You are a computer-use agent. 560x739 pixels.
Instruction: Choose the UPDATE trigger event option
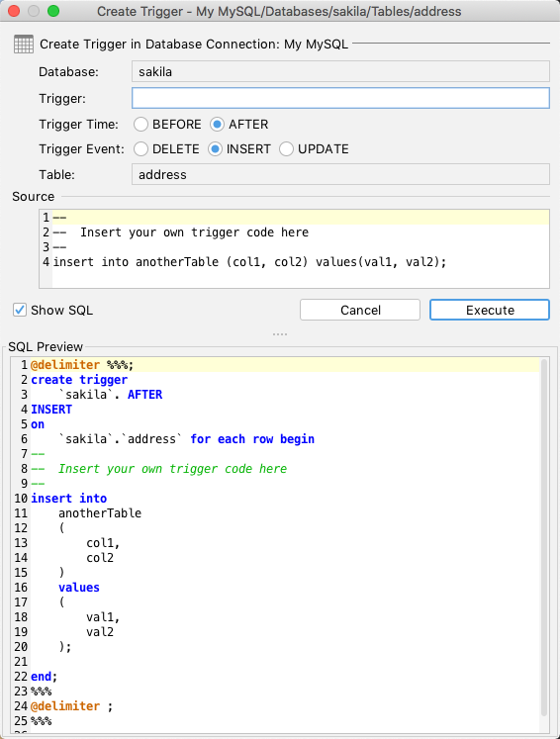click(x=286, y=149)
